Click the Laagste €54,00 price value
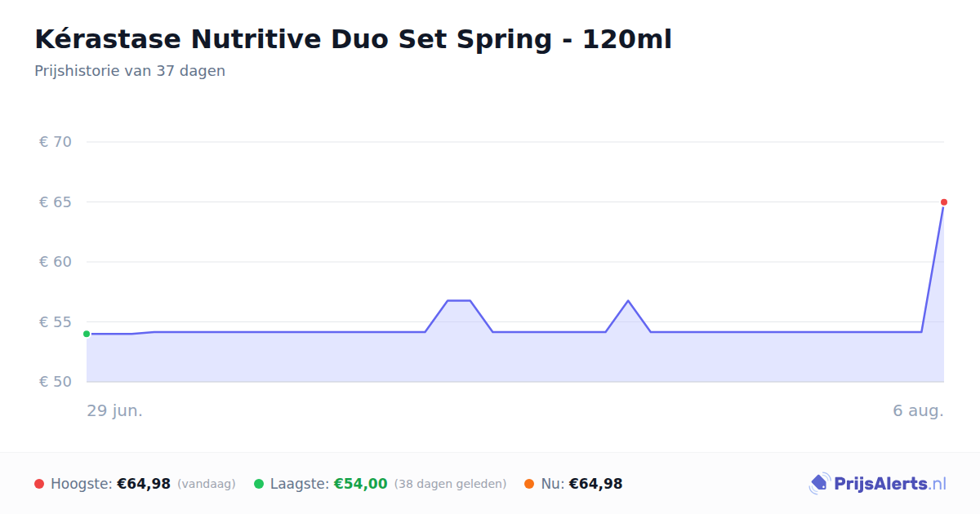Viewport: 980px width, 514px height. (360, 484)
